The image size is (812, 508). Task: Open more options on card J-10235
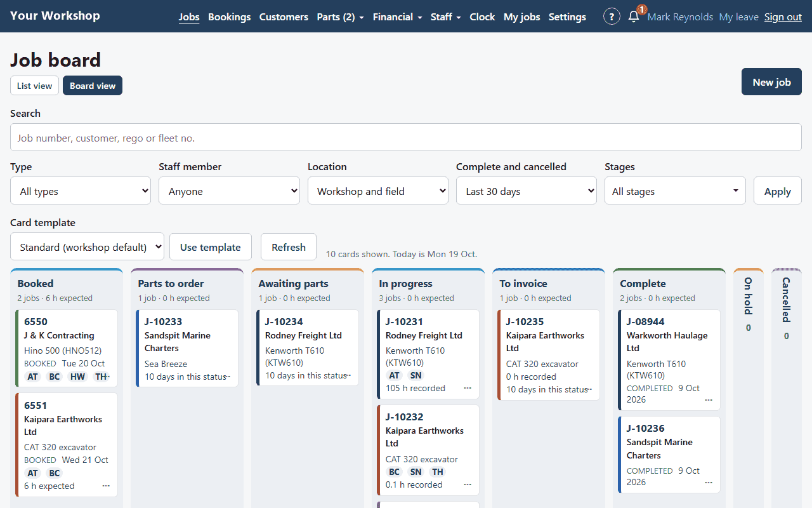pyautogui.click(x=589, y=389)
